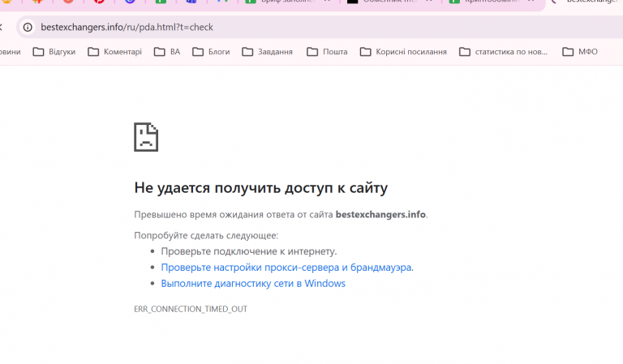Click text Попробуйте сделать следующее
This screenshot has height=364, width=623.
(x=206, y=235)
